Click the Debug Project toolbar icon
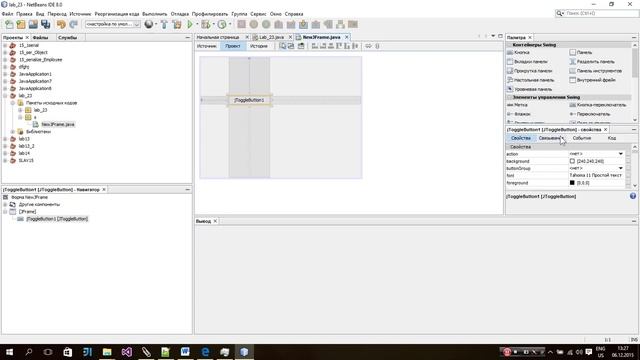 [x=206, y=24]
